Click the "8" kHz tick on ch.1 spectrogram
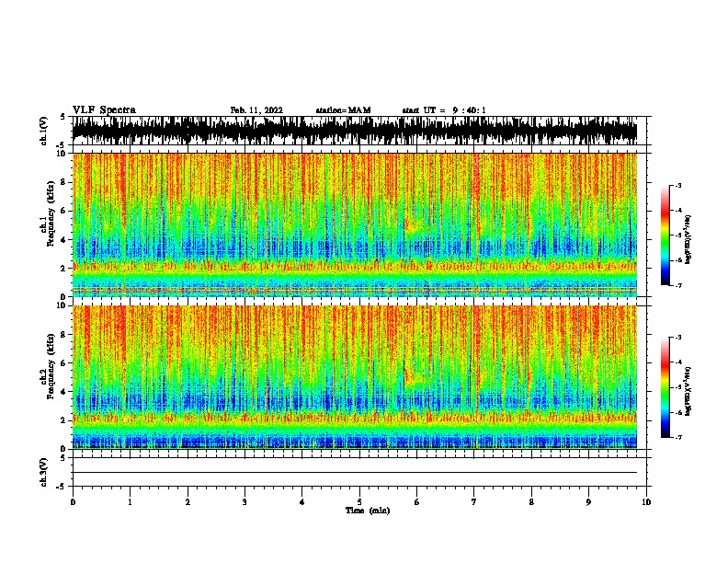This screenshot has width=728, height=563. [63, 182]
